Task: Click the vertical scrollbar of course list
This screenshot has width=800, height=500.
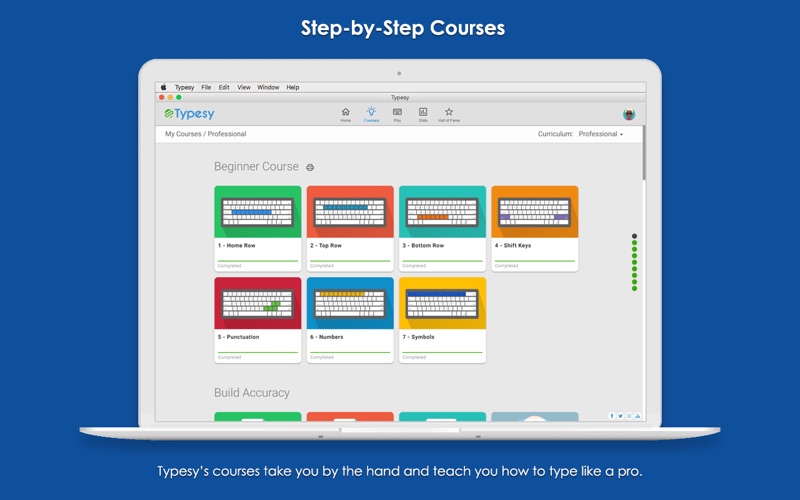Action: pos(644,153)
